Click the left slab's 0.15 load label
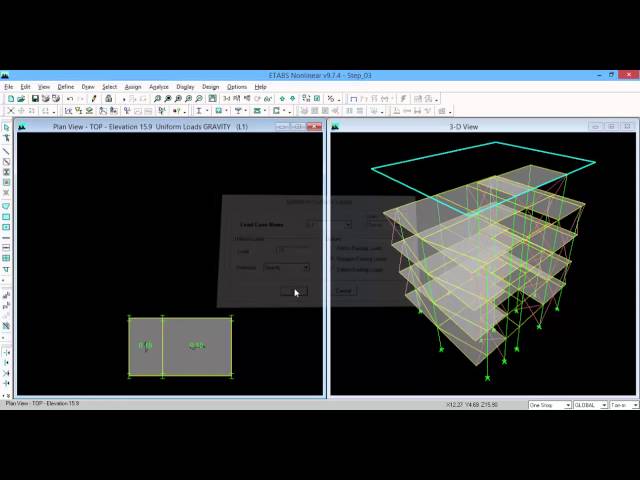Image resolution: width=640 pixels, height=480 pixels. [145, 346]
